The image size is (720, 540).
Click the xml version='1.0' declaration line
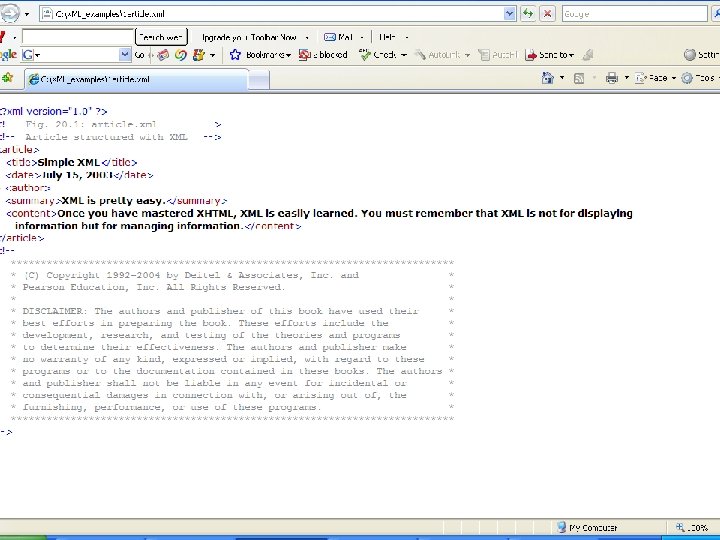(x=54, y=112)
